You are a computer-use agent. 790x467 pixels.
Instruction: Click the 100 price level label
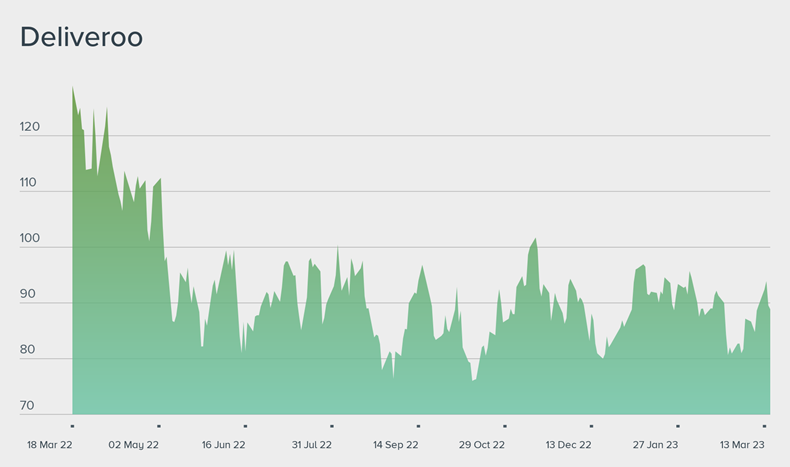(29, 240)
